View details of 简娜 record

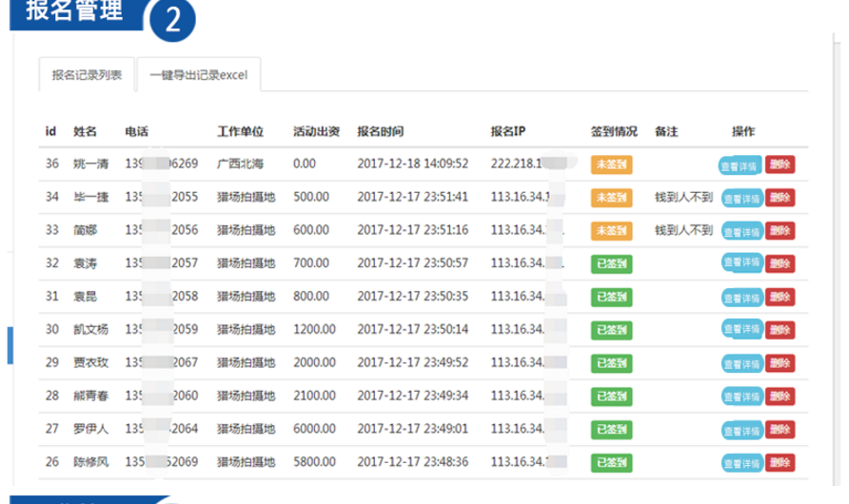(x=741, y=231)
